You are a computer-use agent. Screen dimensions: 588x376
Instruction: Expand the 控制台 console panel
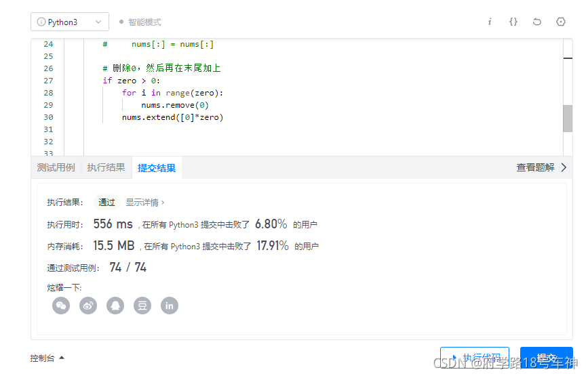pos(47,358)
